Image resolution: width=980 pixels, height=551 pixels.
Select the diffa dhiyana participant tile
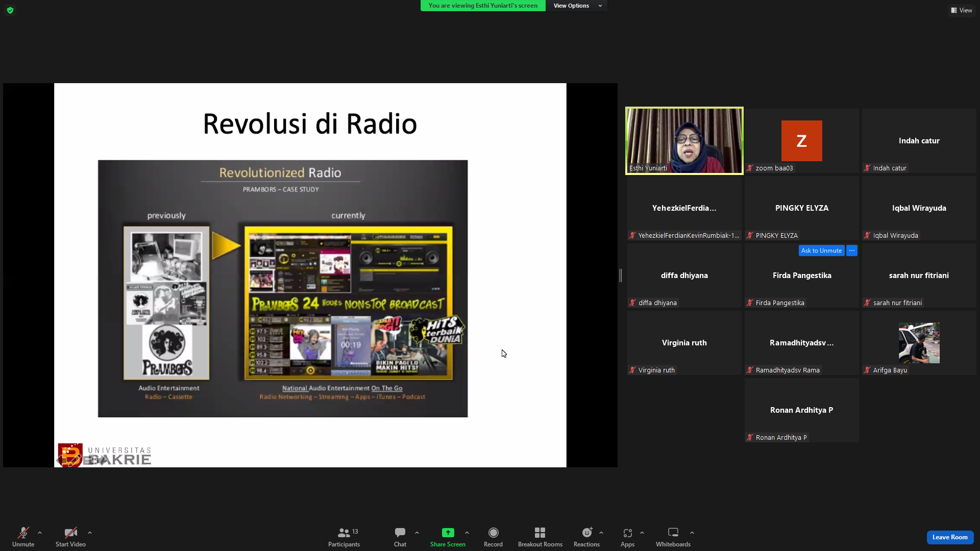pyautogui.click(x=684, y=275)
